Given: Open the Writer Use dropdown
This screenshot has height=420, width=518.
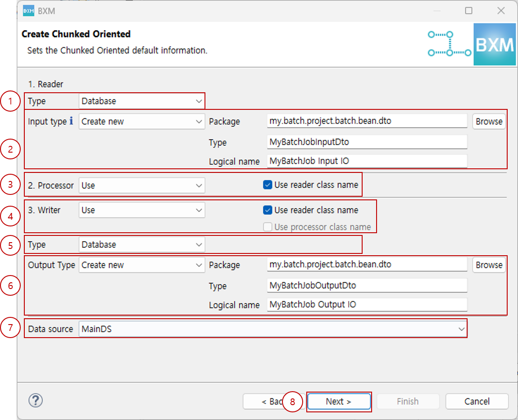Looking at the screenshot, I should coord(142,210).
